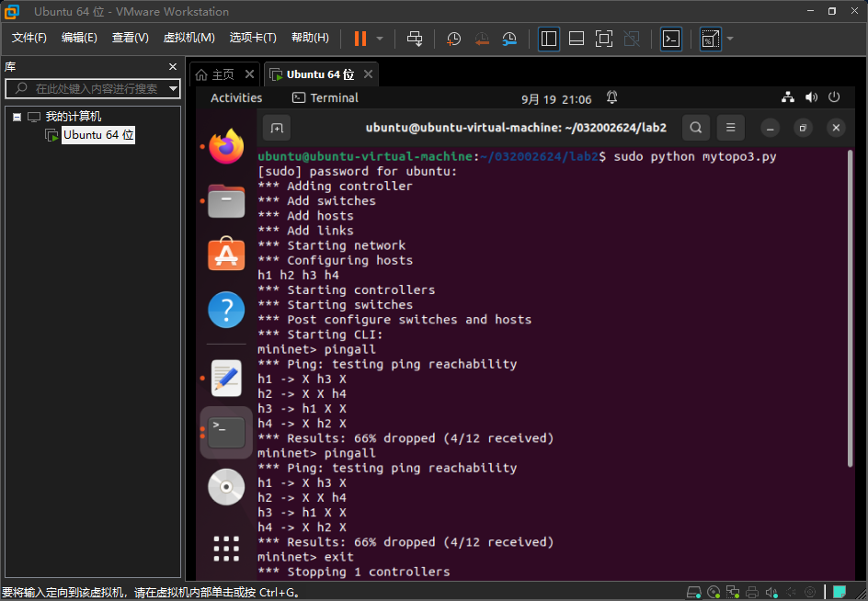Open the Ubuntu network status icon

[x=788, y=98]
